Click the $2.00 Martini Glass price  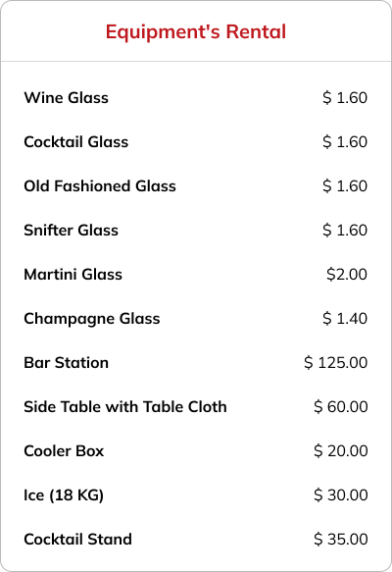pyautogui.click(x=347, y=275)
